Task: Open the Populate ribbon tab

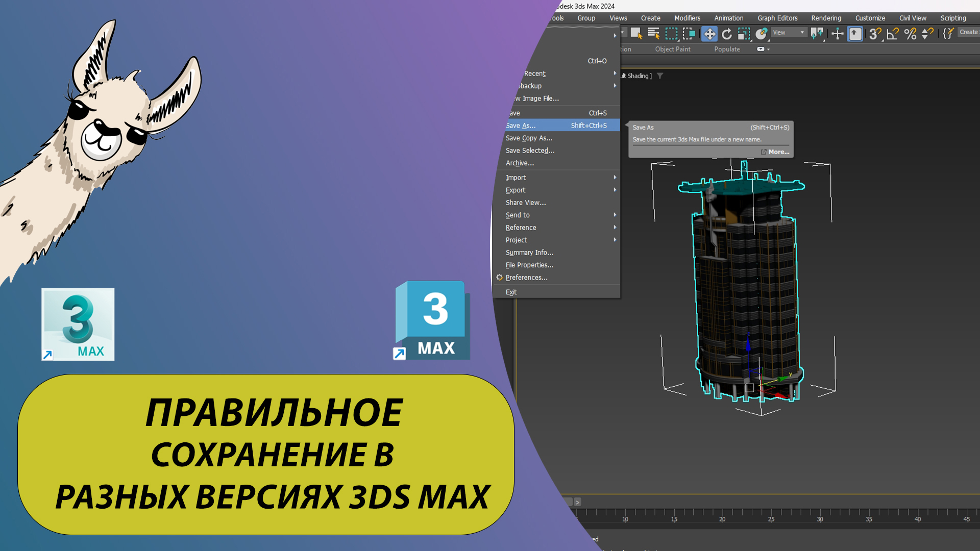Action: [727, 49]
